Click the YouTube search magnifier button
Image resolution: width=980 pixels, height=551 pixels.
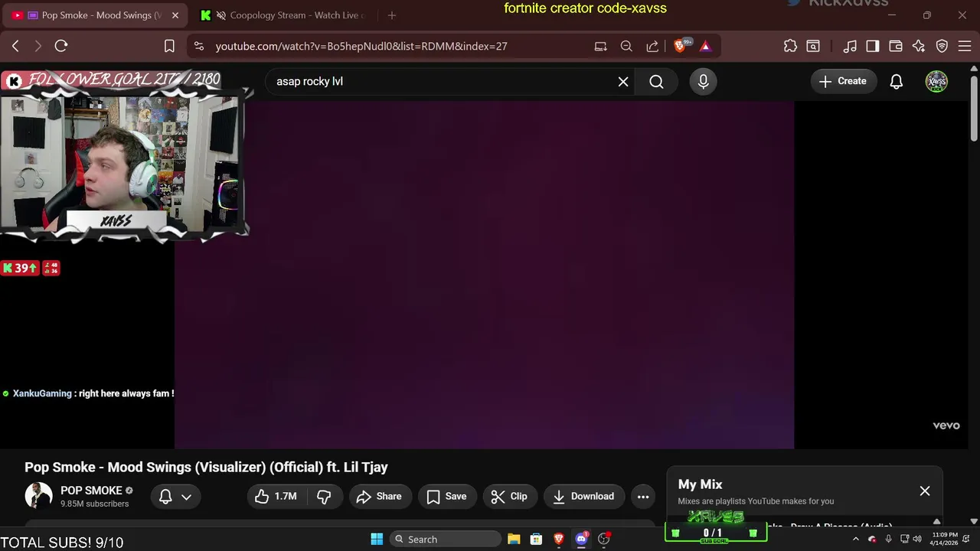(656, 81)
